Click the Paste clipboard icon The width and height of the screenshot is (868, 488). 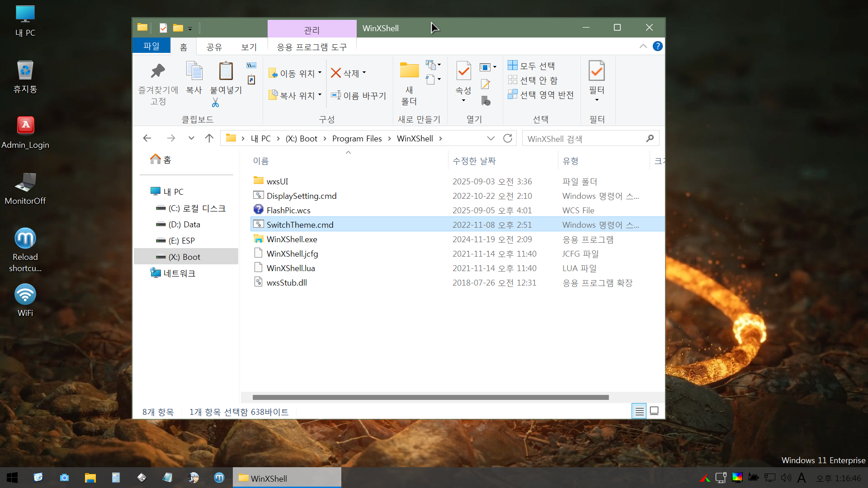point(226,72)
